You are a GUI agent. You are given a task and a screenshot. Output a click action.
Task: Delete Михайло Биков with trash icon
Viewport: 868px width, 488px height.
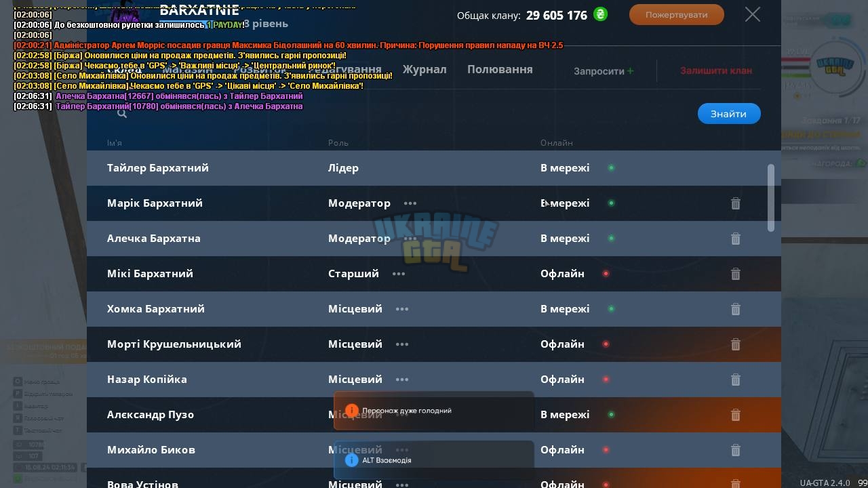coord(736,450)
